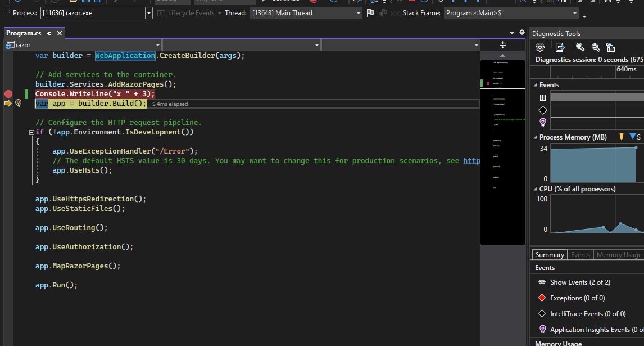Collapse the Events section in Diagnostic Tools

(x=535, y=85)
